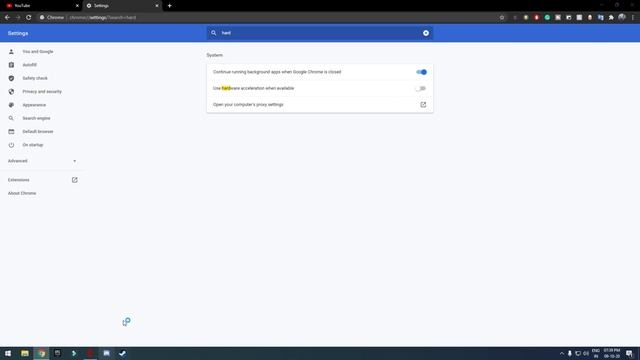Screen dimensions: 640x360
Task: Clear the settings search with the X button
Action: tap(426, 33)
